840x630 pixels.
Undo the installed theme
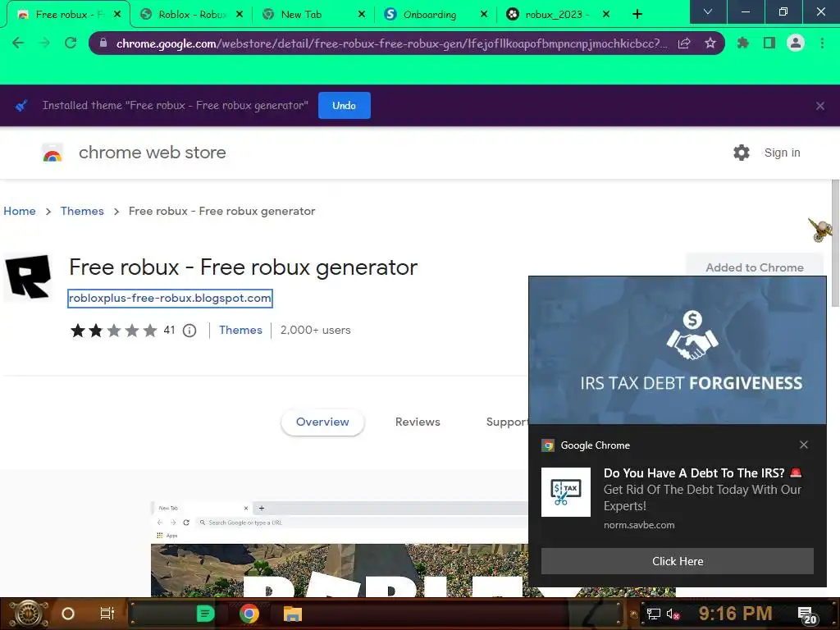pyautogui.click(x=344, y=106)
